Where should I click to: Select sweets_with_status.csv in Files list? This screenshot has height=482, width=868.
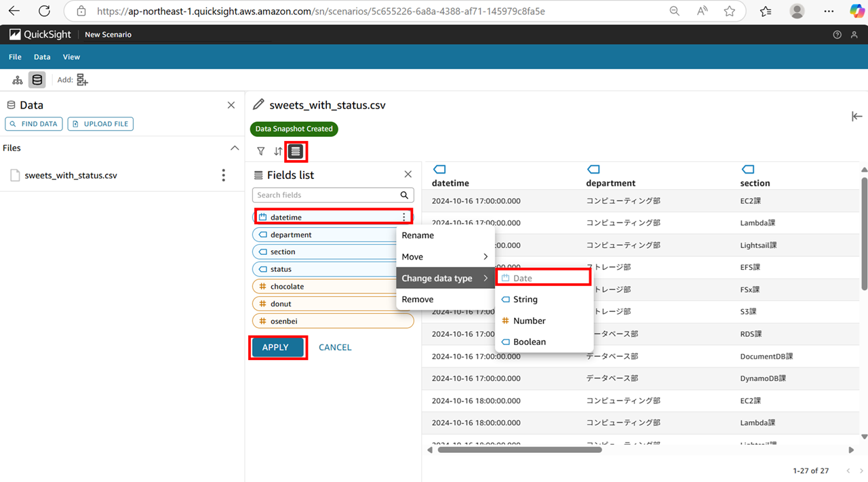(x=71, y=175)
